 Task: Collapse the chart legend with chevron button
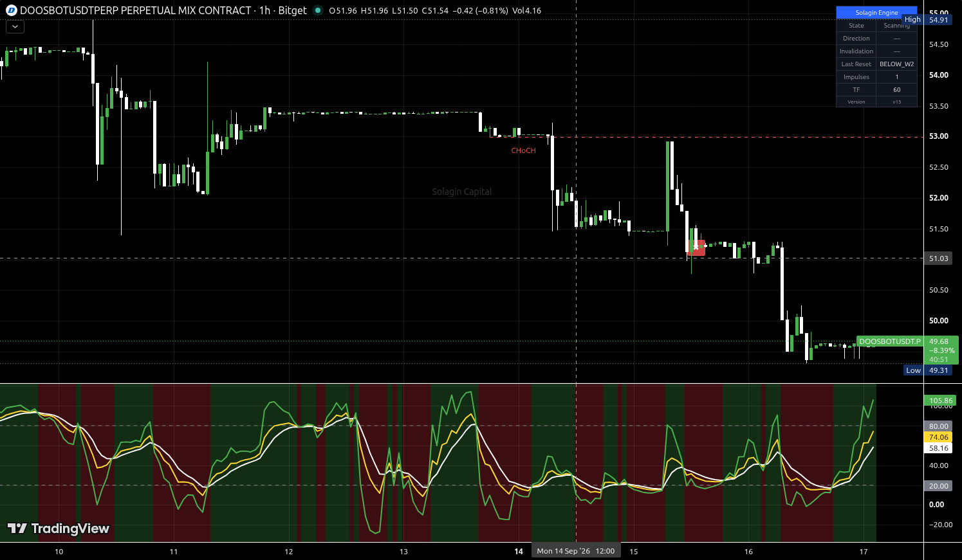coord(15,27)
